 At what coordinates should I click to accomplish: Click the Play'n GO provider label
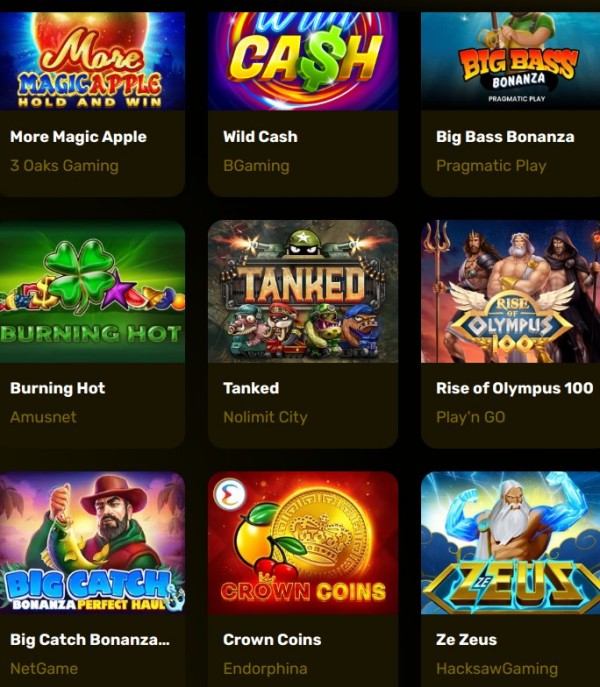pos(471,417)
